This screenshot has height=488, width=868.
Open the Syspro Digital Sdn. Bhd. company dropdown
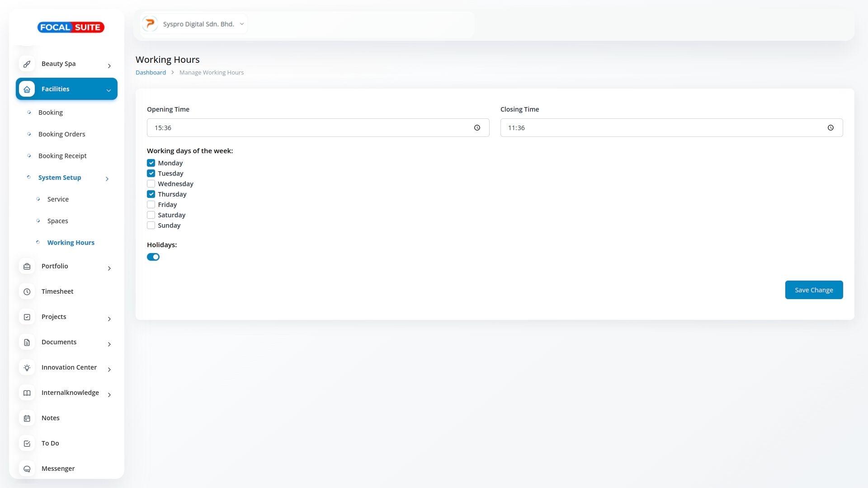[194, 24]
